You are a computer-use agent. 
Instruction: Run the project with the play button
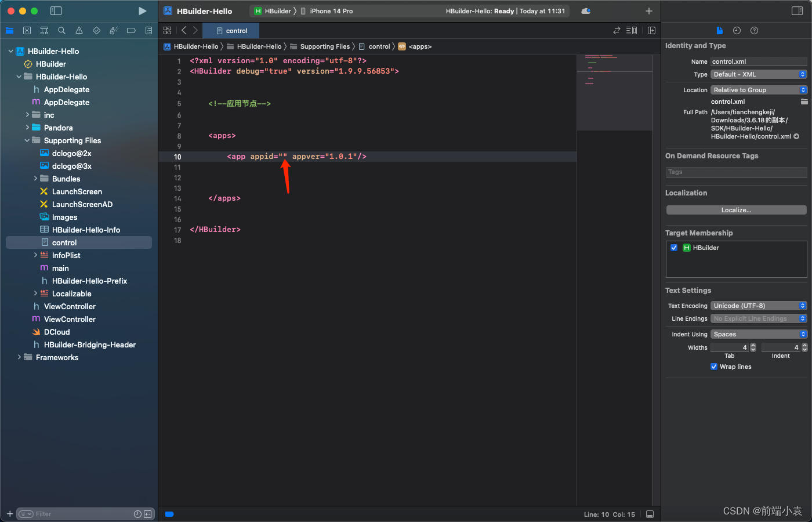(142, 11)
